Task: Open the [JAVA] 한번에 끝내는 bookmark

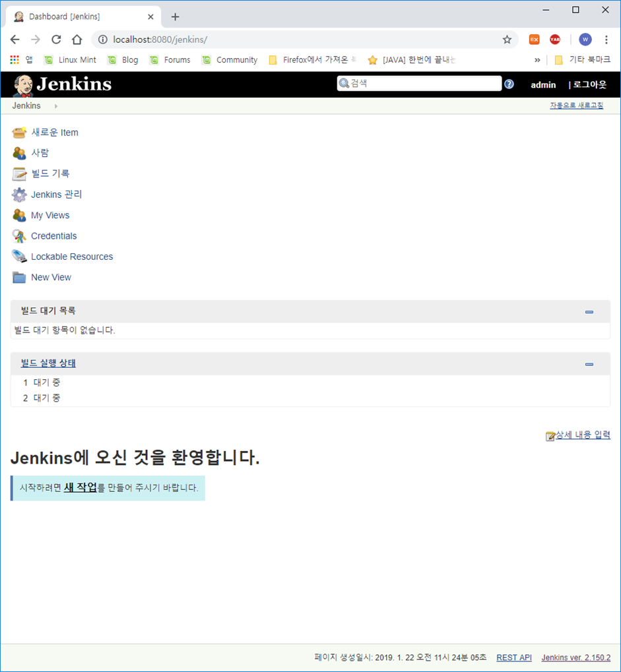Action: 412,60
